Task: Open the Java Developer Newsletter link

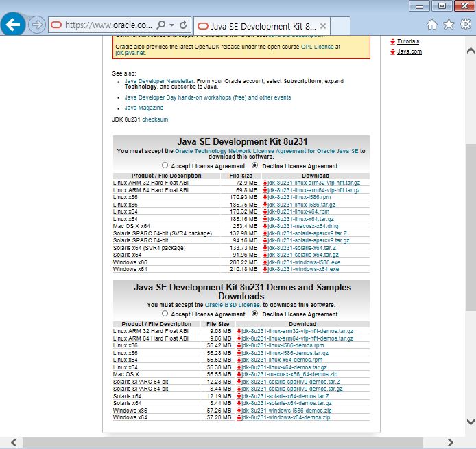Action: 159,81
